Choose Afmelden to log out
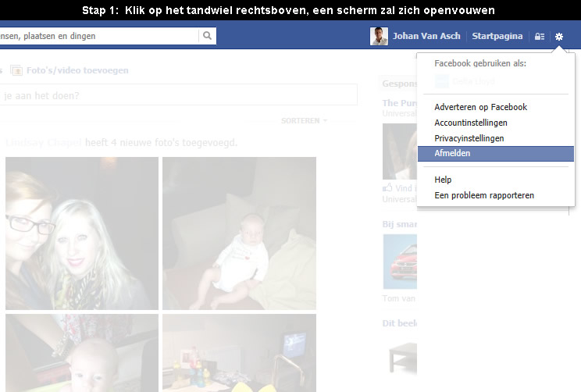581x392 pixels. click(495, 153)
